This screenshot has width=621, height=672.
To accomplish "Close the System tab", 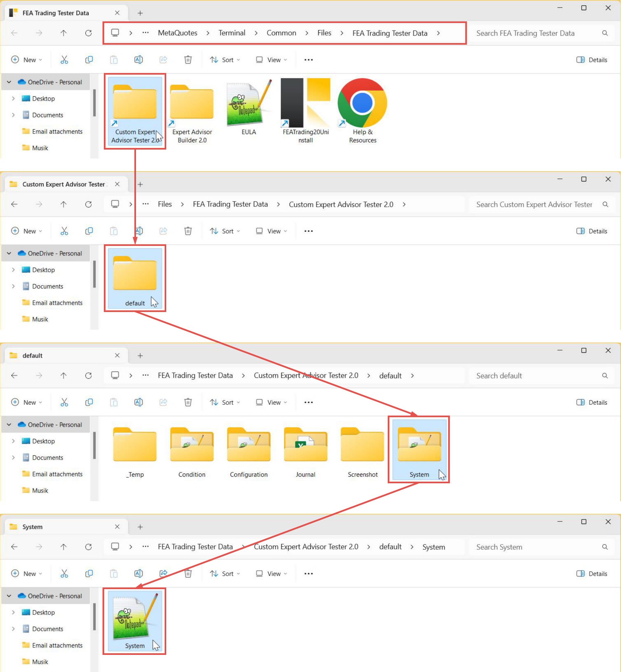I will tap(117, 527).
